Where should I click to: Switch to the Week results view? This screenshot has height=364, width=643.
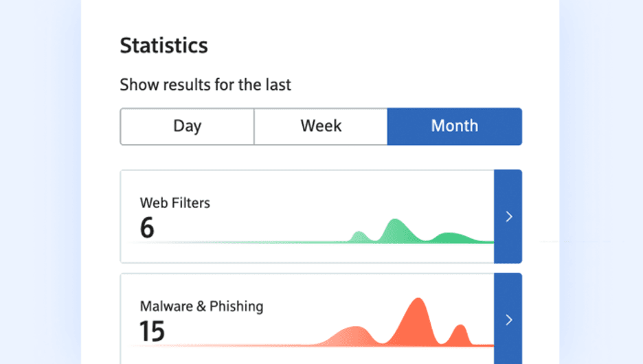pos(321,126)
